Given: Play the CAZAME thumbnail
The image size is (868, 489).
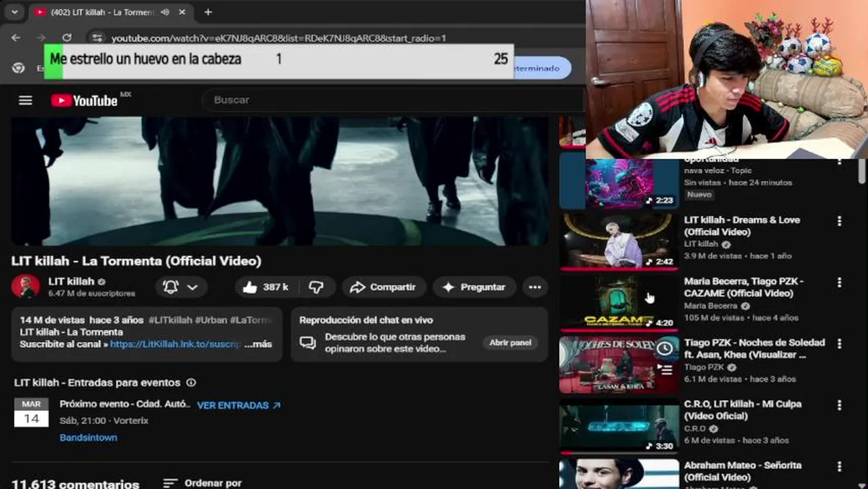Looking at the screenshot, I should click(619, 303).
